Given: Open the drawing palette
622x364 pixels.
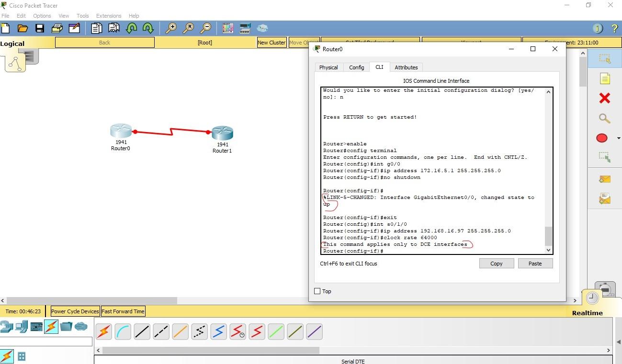Looking at the screenshot, I should pos(228,28).
